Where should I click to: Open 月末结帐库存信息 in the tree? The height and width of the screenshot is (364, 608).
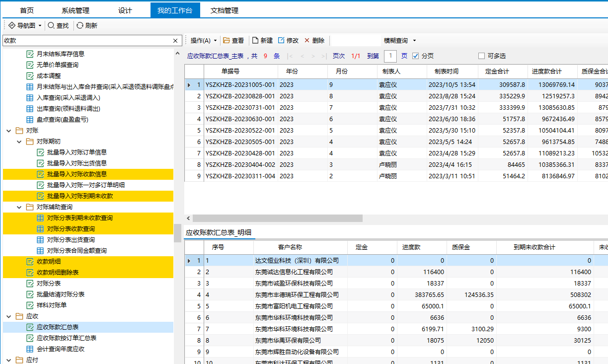61,54
